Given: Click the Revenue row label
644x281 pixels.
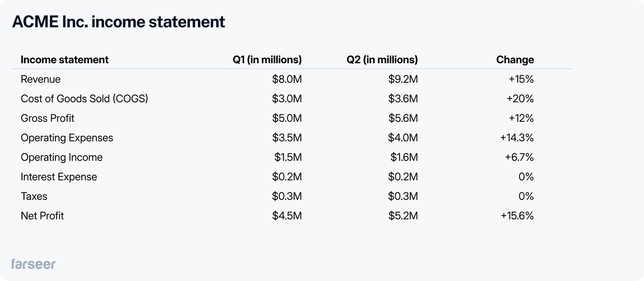Looking at the screenshot, I should pyautogui.click(x=41, y=79).
